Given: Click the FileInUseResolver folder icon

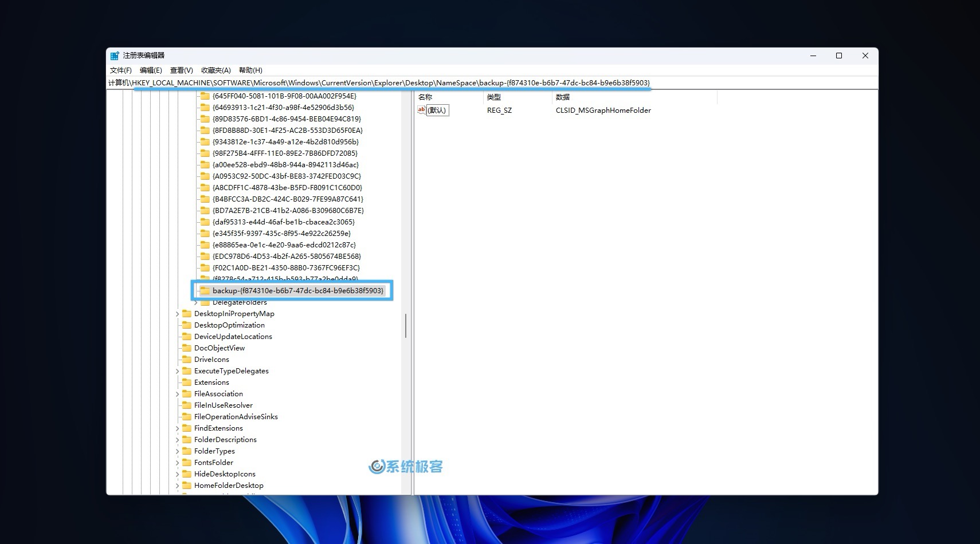Looking at the screenshot, I should coord(186,405).
